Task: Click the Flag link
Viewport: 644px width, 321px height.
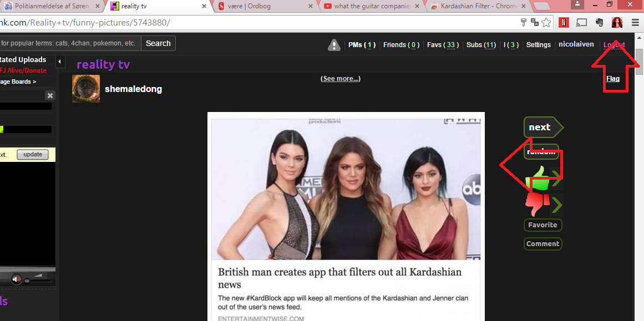Action: [x=613, y=79]
